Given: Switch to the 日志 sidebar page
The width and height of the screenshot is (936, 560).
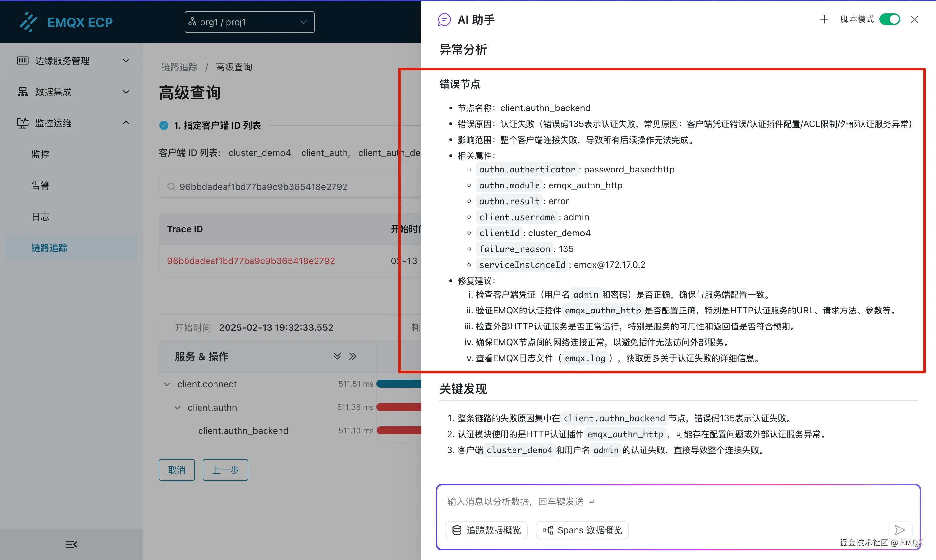Looking at the screenshot, I should tap(40, 216).
